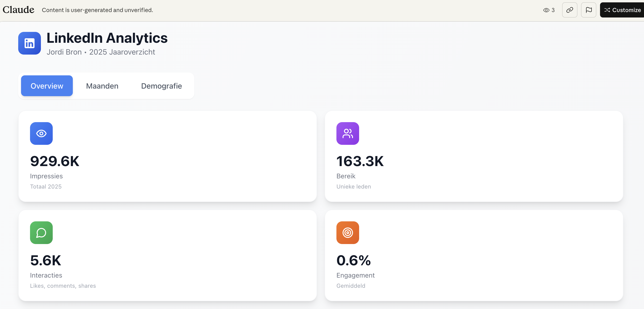Switch to the Maanden tab
Image resolution: width=644 pixels, height=309 pixels.
102,86
